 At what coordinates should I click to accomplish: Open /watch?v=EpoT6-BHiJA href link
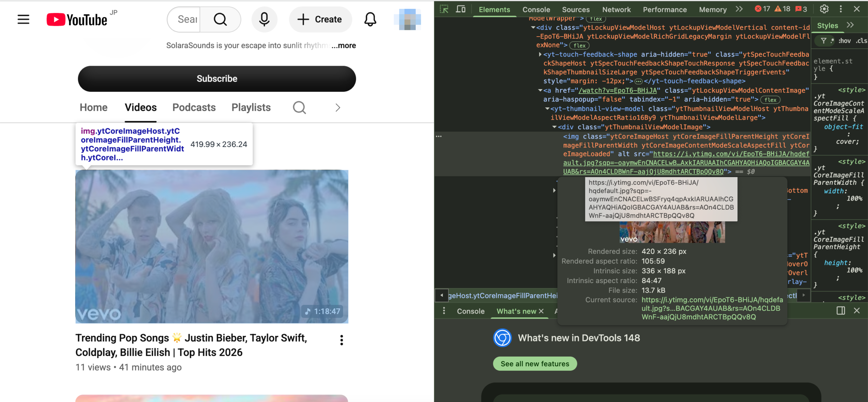pyautogui.click(x=618, y=91)
